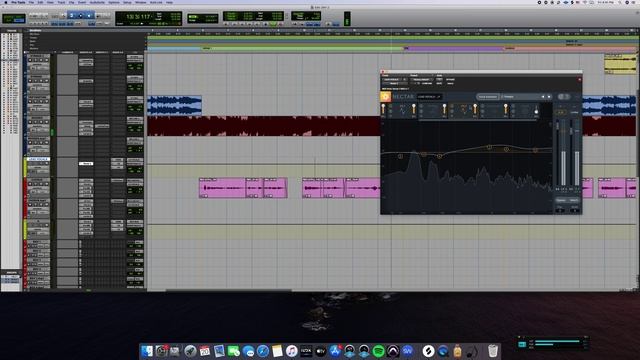Viewport: 640px width, 360px height.
Task: Open Apple TV from the dock
Action: (x=320, y=351)
